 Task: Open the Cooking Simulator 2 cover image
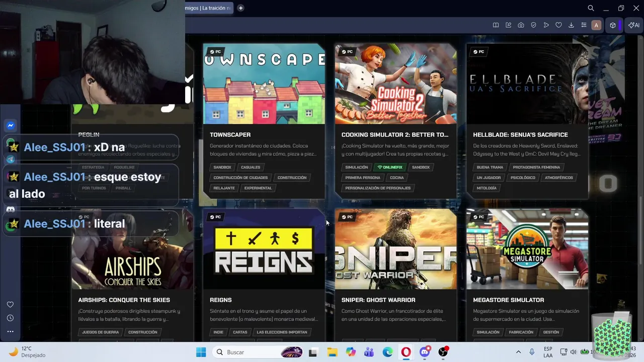click(396, 84)
